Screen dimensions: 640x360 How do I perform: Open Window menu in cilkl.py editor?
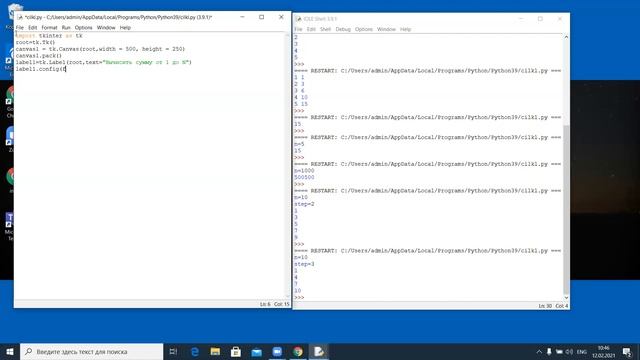(106, 27)
